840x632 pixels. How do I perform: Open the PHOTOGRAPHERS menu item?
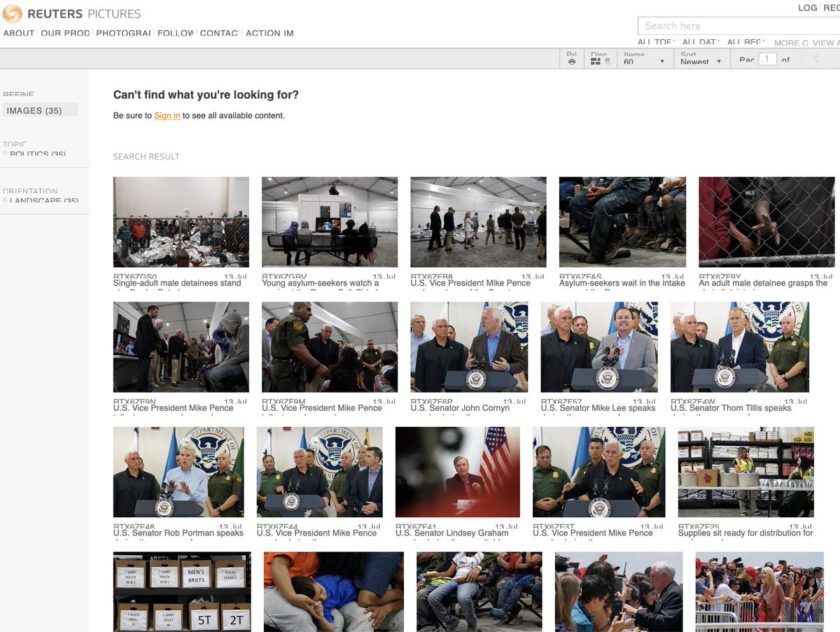click(x=123, y=33)
